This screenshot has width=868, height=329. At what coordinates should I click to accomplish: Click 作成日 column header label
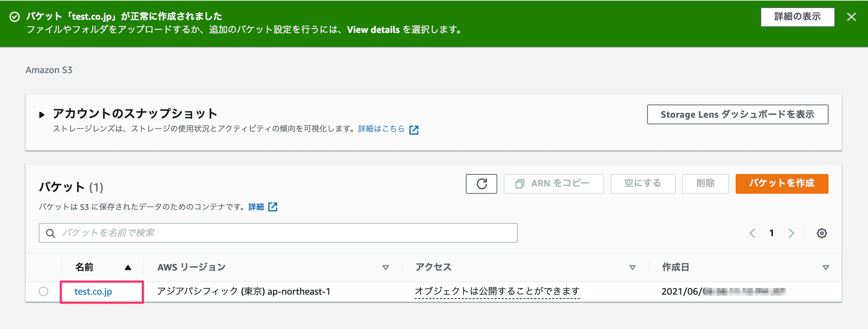coord(675,267)
